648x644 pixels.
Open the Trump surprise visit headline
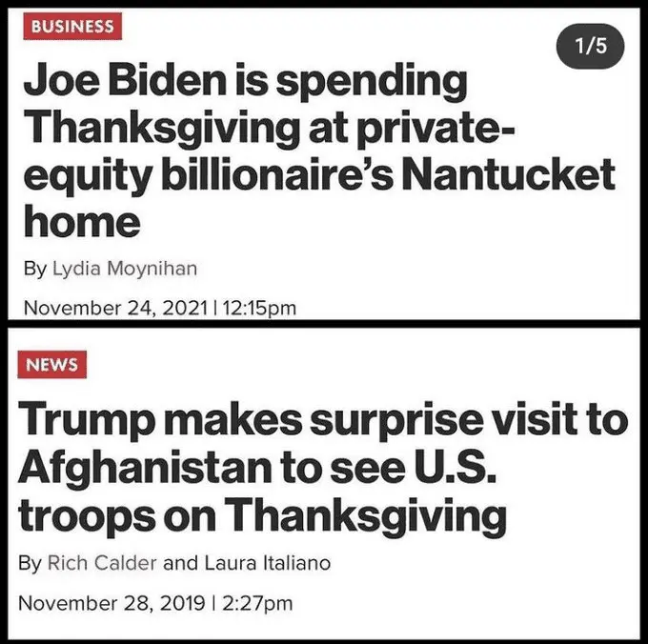click(323, 468)
